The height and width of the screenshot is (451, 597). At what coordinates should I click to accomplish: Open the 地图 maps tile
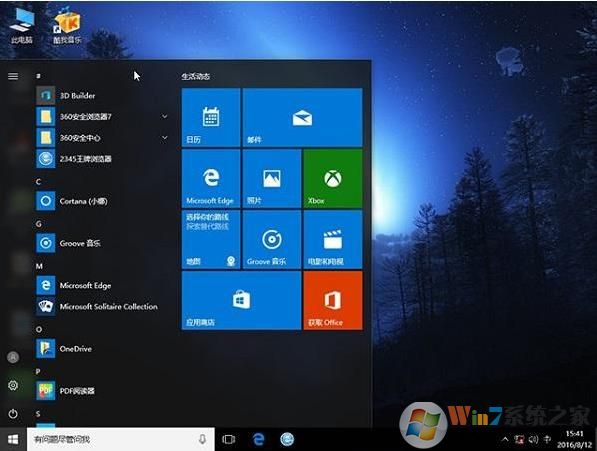(211, 239)
